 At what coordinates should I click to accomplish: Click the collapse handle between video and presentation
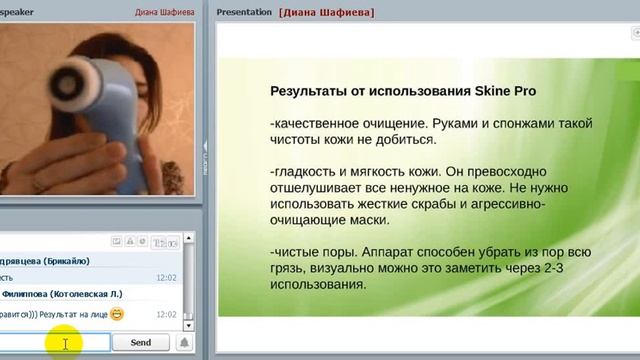click(x=205, y=159)
